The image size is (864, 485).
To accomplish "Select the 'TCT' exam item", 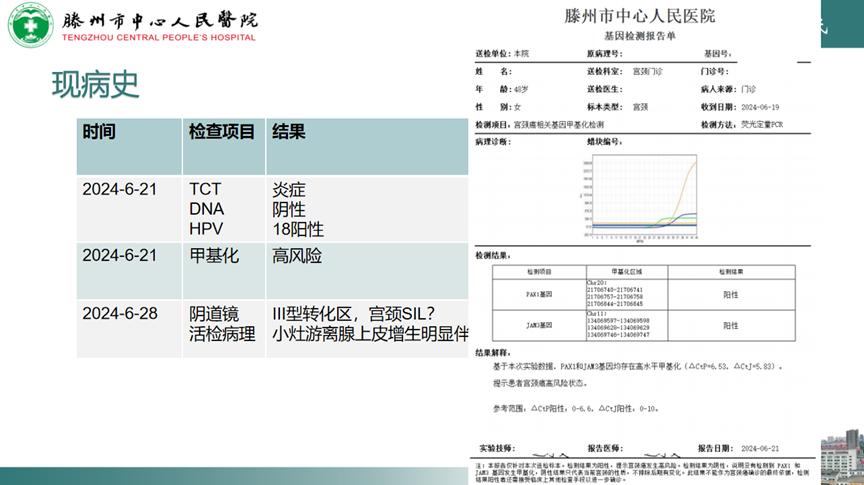I will (x=205, y=189).
